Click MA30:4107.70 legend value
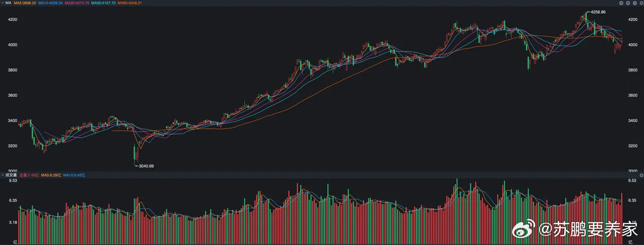 (x=103, y=3)
